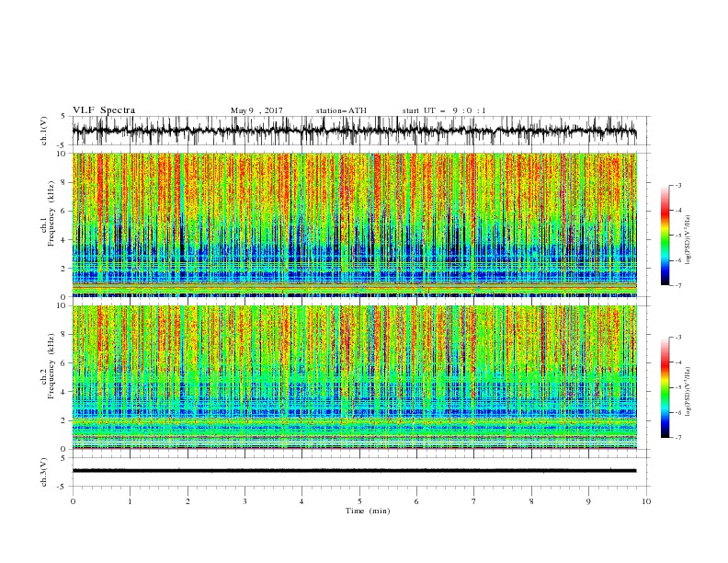This screenshot has width=728, height=563.
Task: Click the upper PSD color scale bar
Action: (x=665, y=235)
